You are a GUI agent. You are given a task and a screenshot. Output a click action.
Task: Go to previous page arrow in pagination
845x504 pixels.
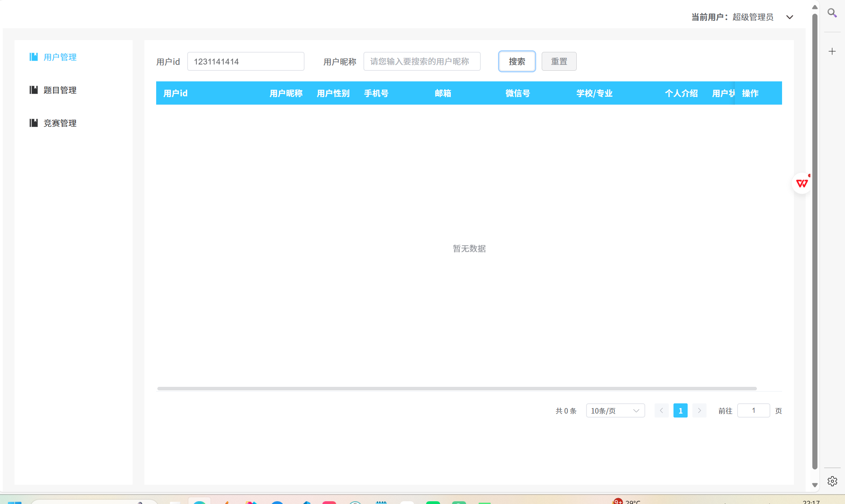click(x=661, y=410)
